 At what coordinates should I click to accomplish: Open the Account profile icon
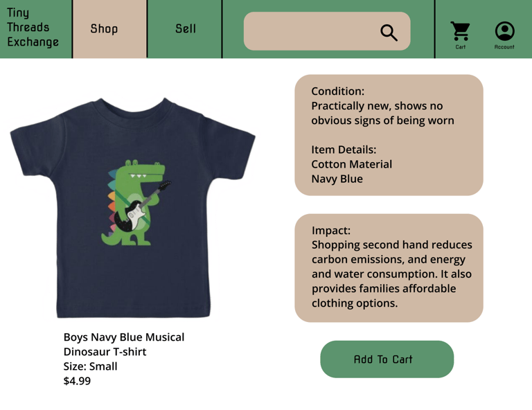pos(504,31)
